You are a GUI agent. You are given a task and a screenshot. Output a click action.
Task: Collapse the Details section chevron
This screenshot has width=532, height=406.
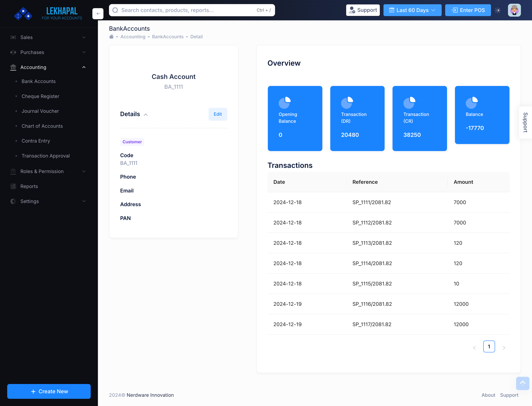tap(146, 115)
